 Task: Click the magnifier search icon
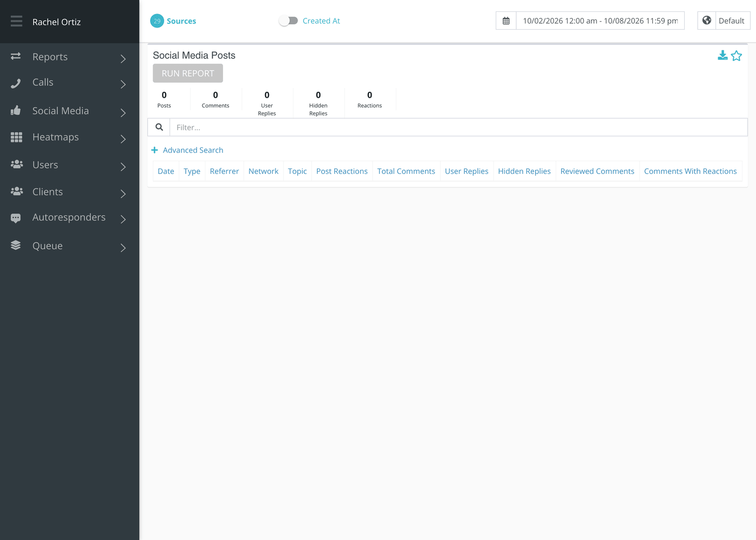[x=159, y=127]
